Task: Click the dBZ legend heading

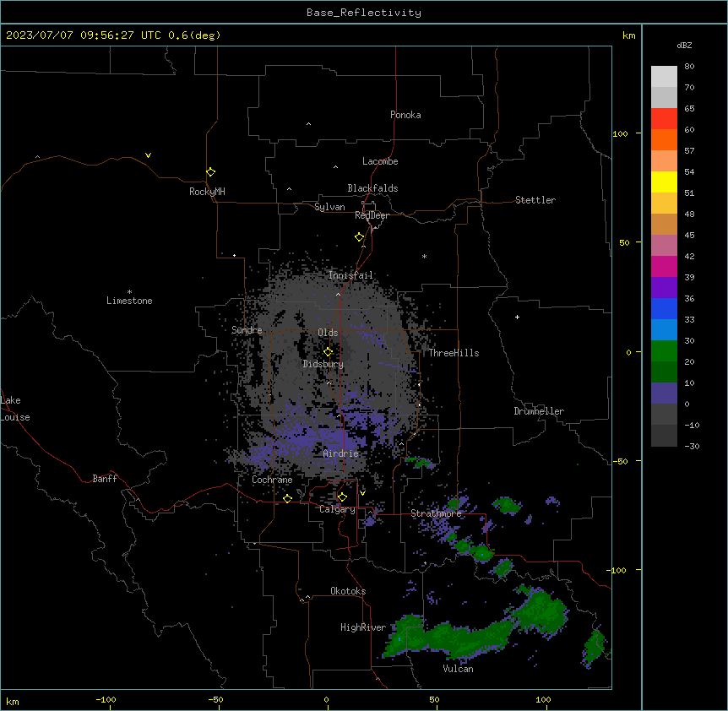Action: [684, 45]
